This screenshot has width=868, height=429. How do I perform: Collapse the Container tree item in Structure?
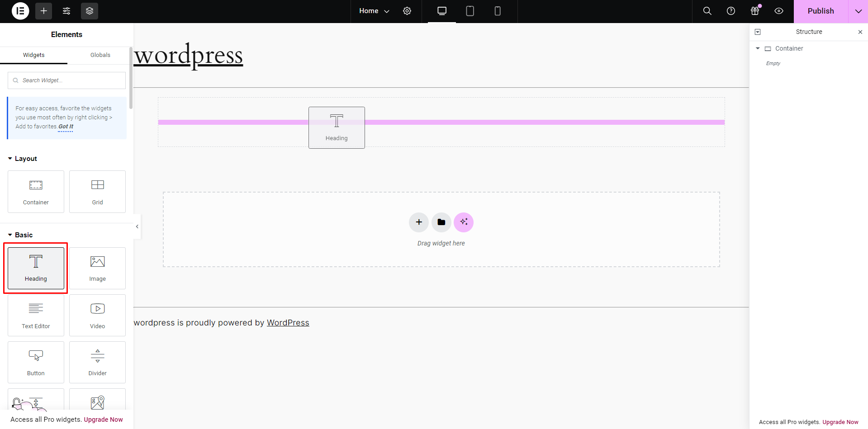point(758,48)
